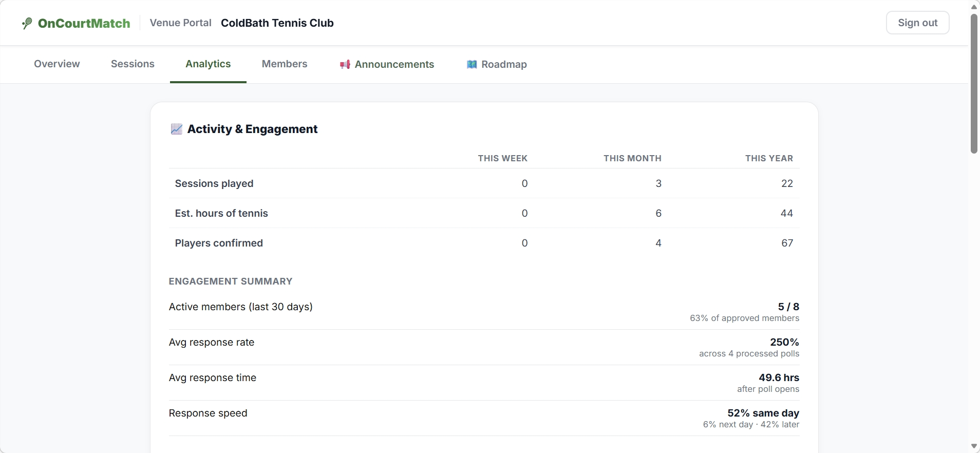
Task: Click the scrollbar down arrow
Action: coord(974,446)
